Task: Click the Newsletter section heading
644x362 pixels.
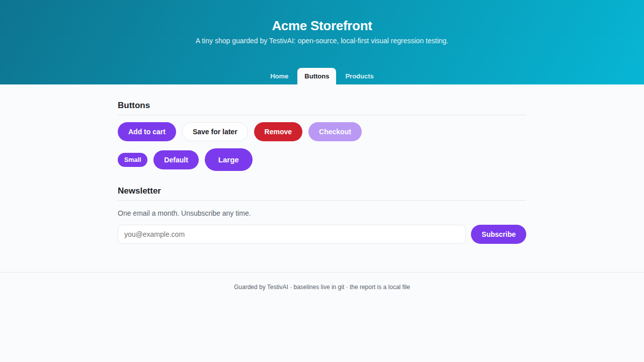Action: point(139,191)
